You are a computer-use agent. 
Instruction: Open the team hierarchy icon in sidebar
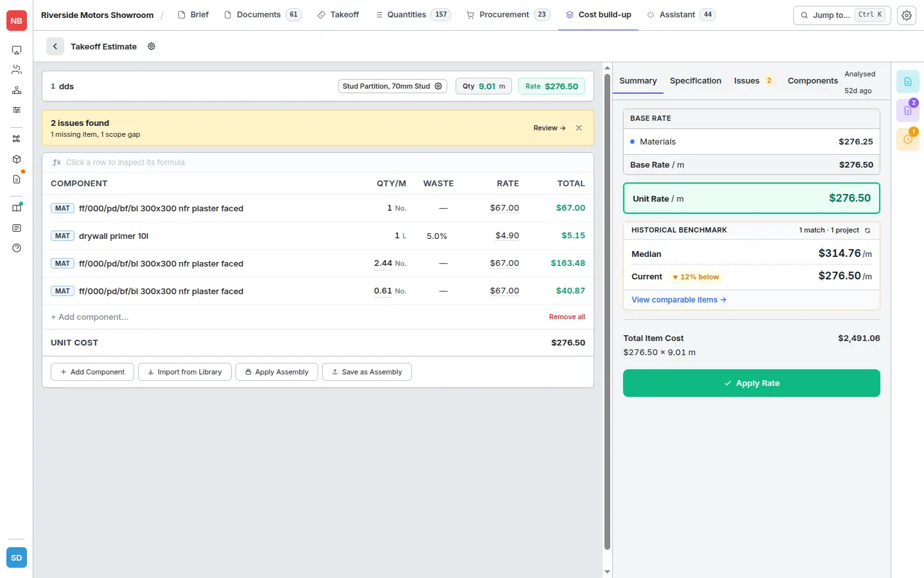[x=17, y=90]
